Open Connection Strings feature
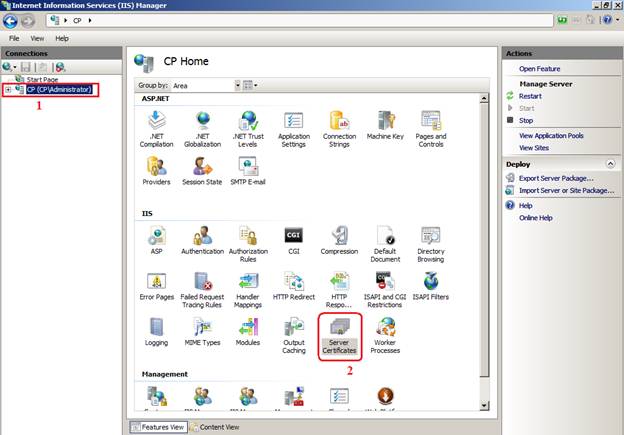Screen dimensions: 624x435 [x=339, y=129]
